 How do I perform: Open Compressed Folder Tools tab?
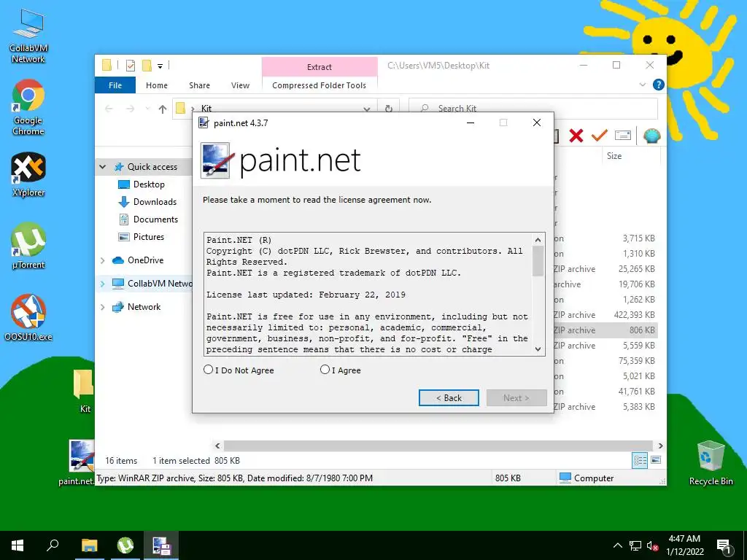pos(320,85)
